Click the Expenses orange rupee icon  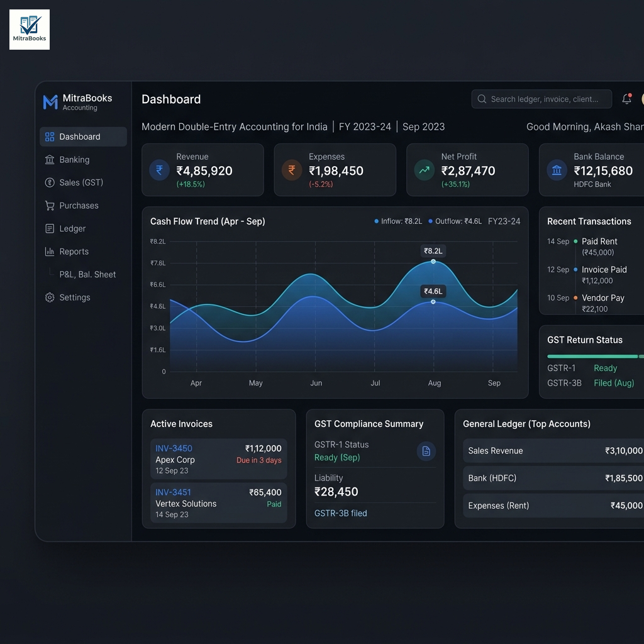point(292,170)
